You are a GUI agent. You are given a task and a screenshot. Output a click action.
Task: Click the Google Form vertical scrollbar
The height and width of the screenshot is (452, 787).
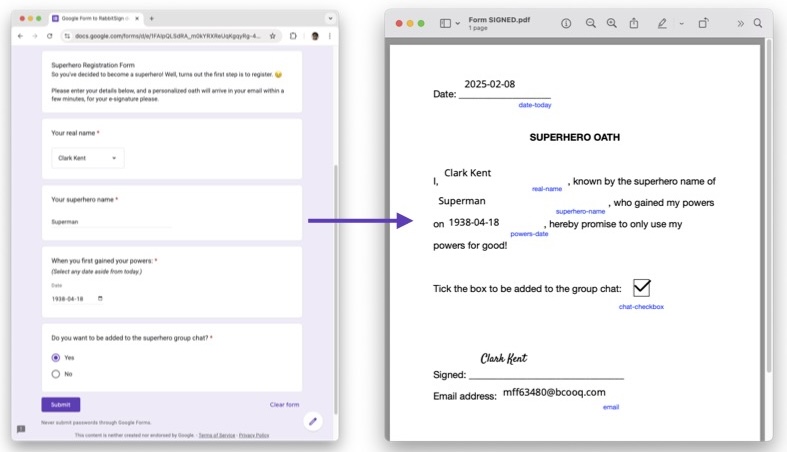pyautogui.click(x=335, y=288)
